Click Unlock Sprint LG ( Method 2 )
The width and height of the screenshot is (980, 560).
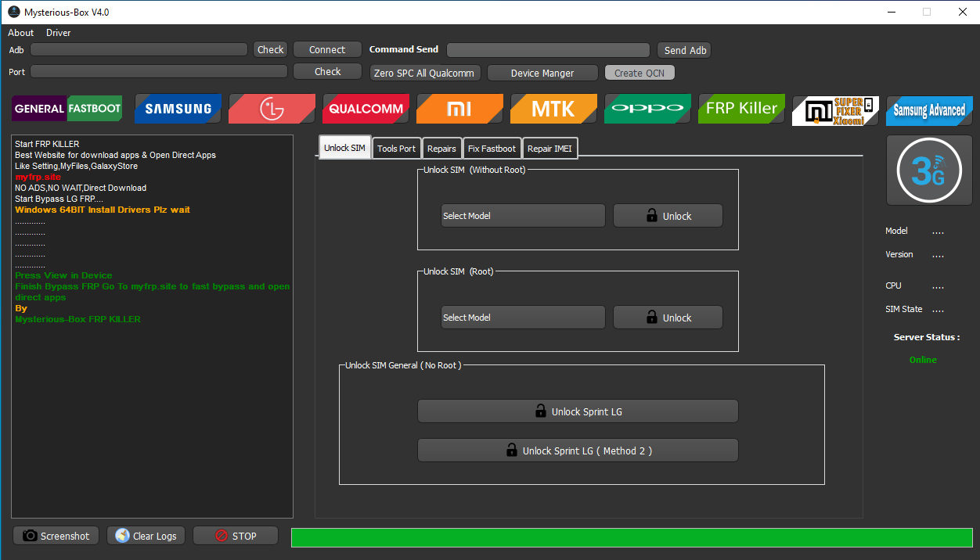pos(578,450)
